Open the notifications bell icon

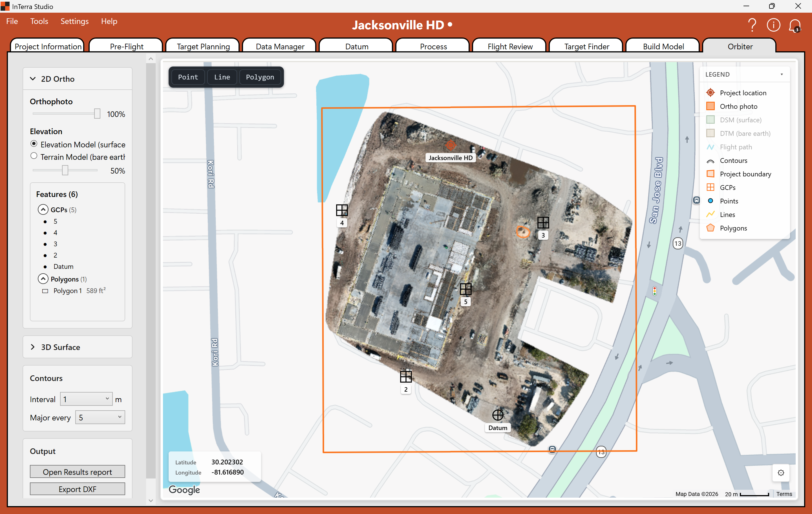point(795,25)
